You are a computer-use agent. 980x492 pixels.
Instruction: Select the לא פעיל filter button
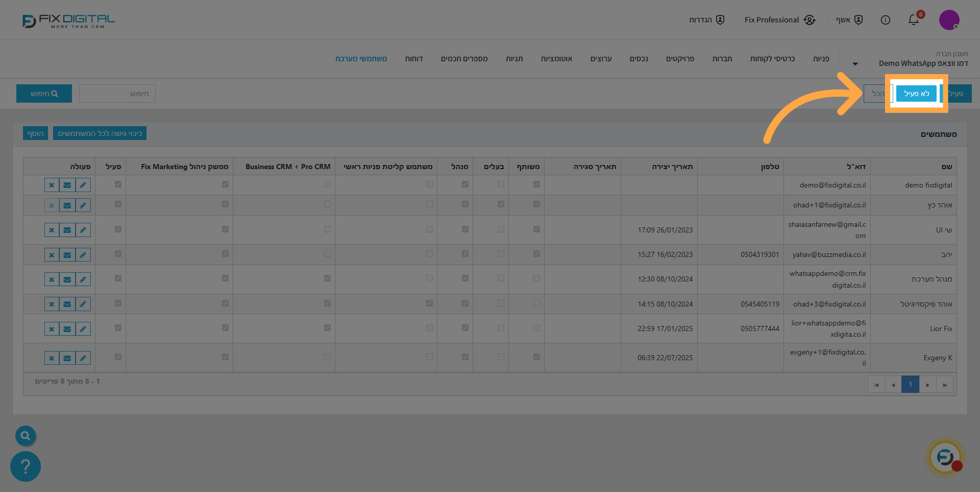click(x=916, y=93)
